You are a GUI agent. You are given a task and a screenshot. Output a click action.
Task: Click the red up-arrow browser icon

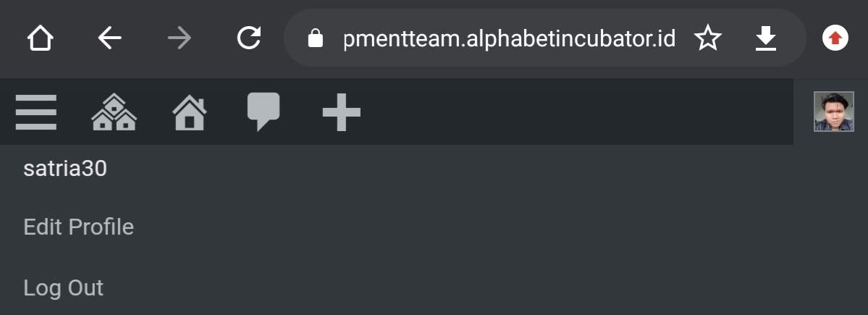coord(835,38)
